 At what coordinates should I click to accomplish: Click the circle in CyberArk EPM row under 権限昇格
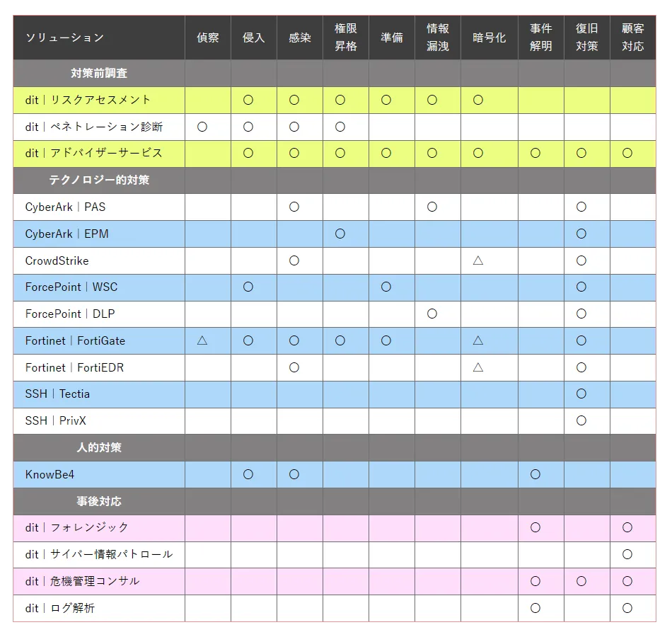coord(340,234)
